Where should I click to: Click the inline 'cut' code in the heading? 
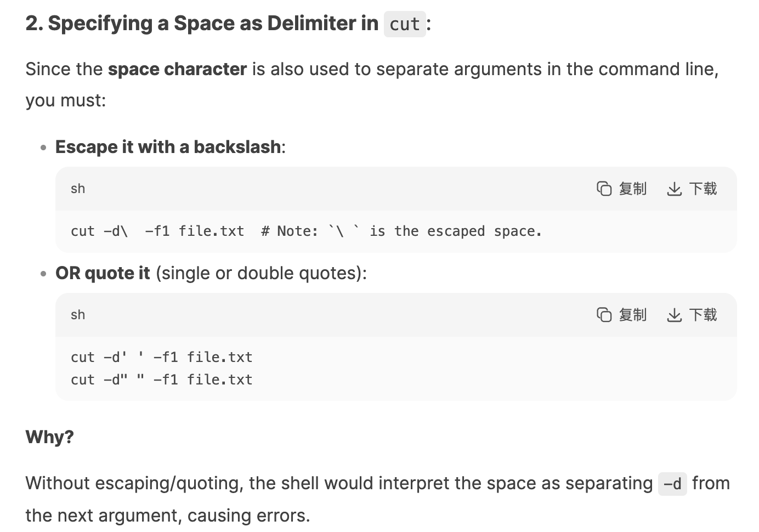click(x=405, y=24)
